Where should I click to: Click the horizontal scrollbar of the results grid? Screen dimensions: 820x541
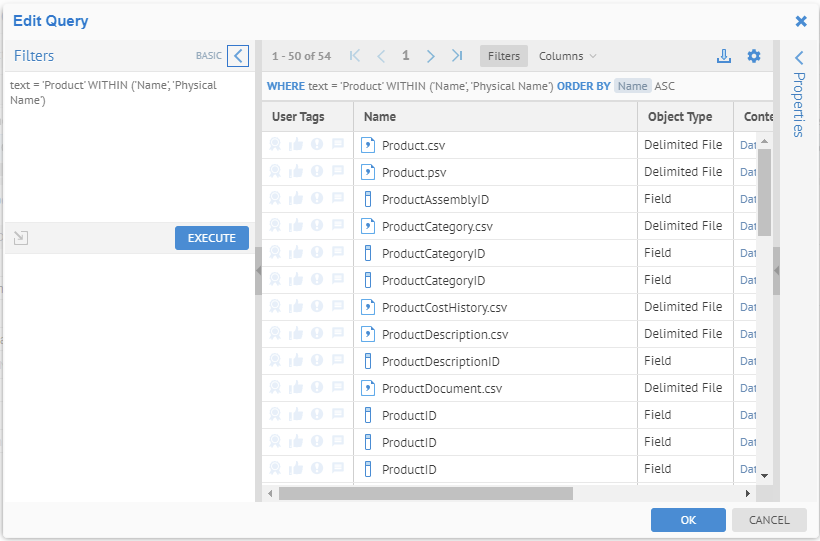[x=425, y=493]
